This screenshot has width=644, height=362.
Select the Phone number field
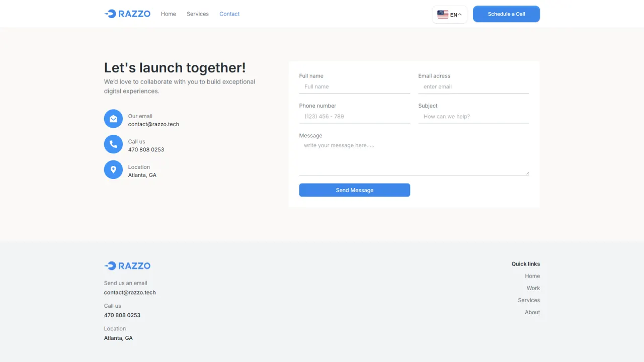[x=355, y=117]
